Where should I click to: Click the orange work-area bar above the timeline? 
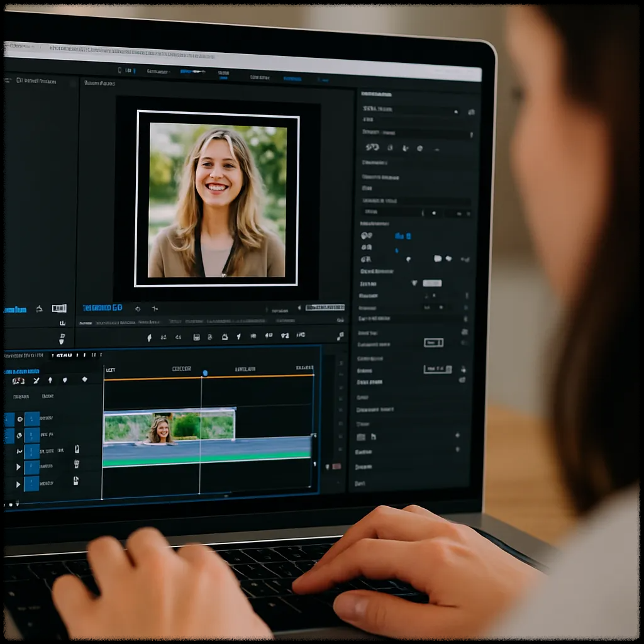[209, 377]
